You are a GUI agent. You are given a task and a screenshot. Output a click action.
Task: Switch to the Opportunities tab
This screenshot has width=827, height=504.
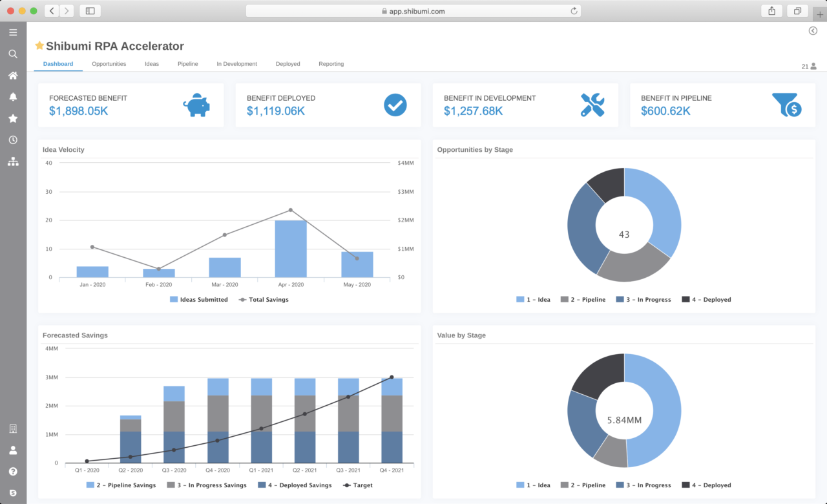tap(109, 63)
